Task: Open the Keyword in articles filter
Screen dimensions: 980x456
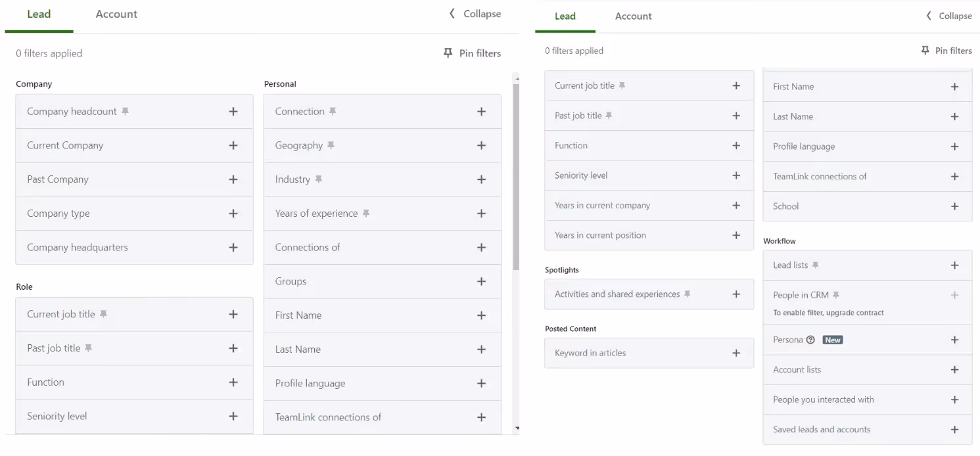Action: [736, 353]
